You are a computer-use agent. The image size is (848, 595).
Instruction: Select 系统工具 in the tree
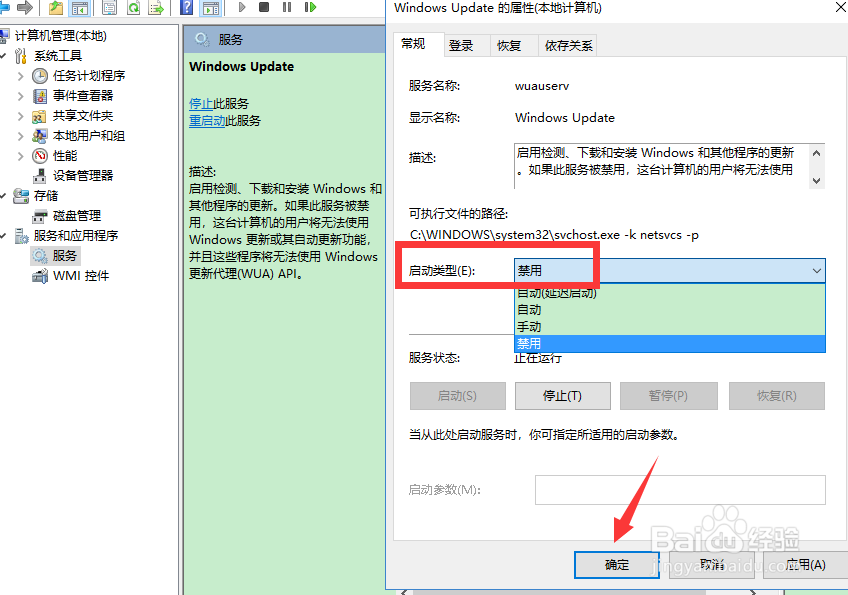tap(57, 56)
